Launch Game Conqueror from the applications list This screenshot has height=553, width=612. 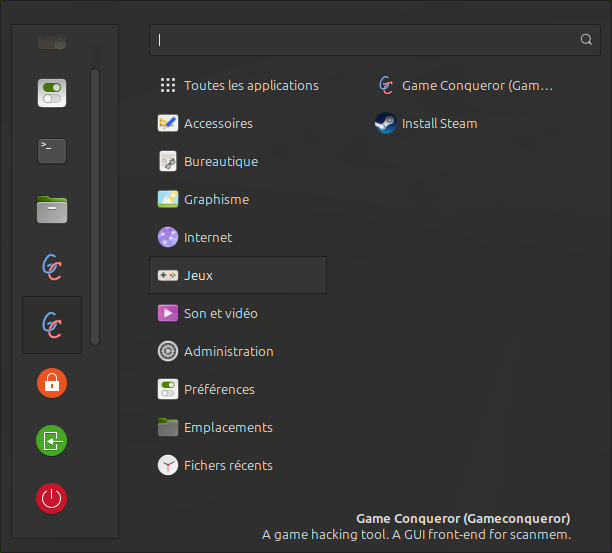(x=465, y=86)
